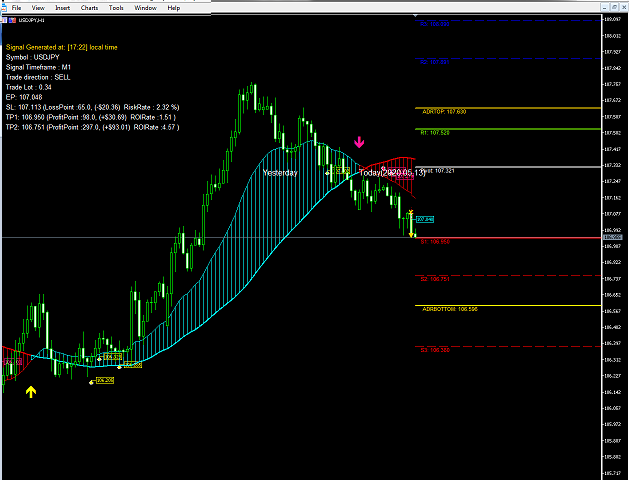The height and width of the screenshot is (480, 640).
Task: Click the 'SL: 107.113' stop loss line
Action: tap(92, 107)
